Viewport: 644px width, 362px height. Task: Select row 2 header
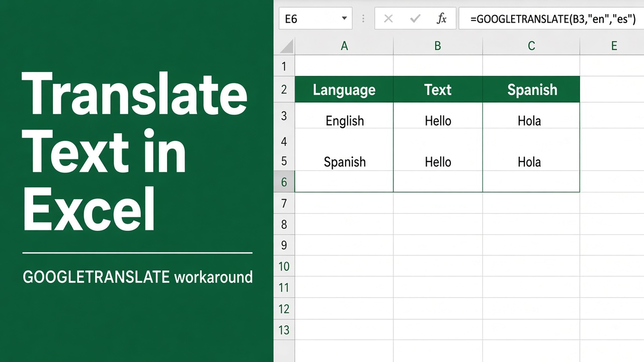(284, 89)
